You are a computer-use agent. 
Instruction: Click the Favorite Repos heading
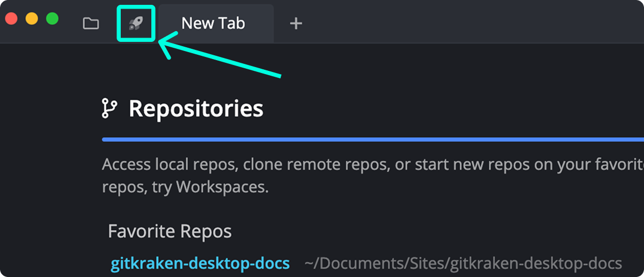click(x=170, y=231)
